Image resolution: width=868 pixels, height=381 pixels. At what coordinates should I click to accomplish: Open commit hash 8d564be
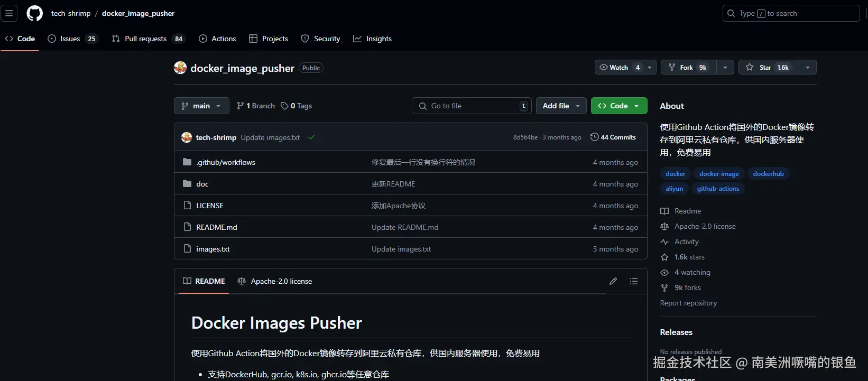point(525,137)
